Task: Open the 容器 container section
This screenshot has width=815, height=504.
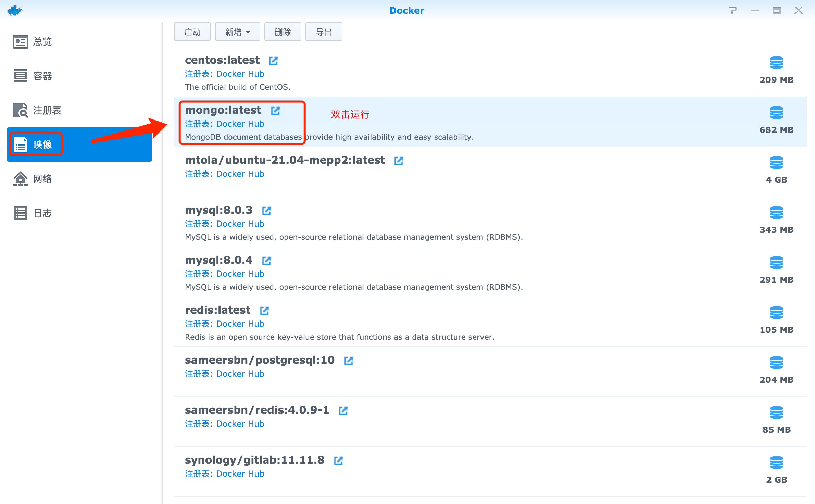Action: (42, 76)
